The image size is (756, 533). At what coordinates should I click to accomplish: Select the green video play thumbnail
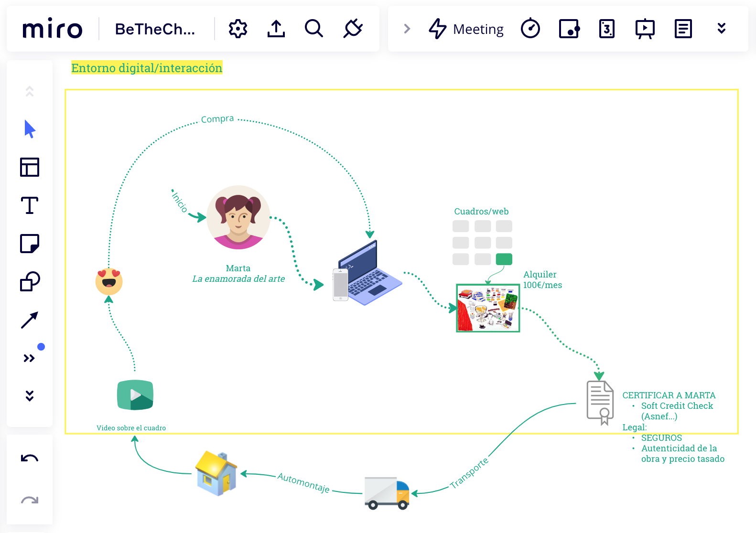135,395
